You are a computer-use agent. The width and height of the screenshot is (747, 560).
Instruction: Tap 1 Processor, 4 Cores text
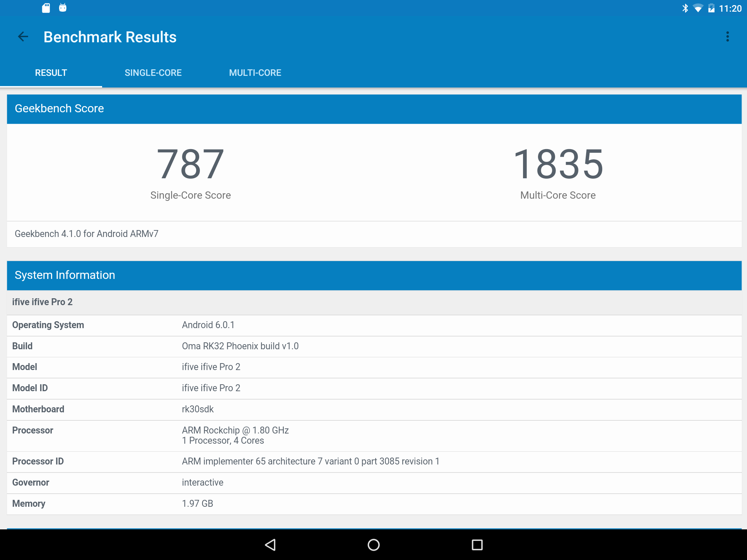coord(223,440)
